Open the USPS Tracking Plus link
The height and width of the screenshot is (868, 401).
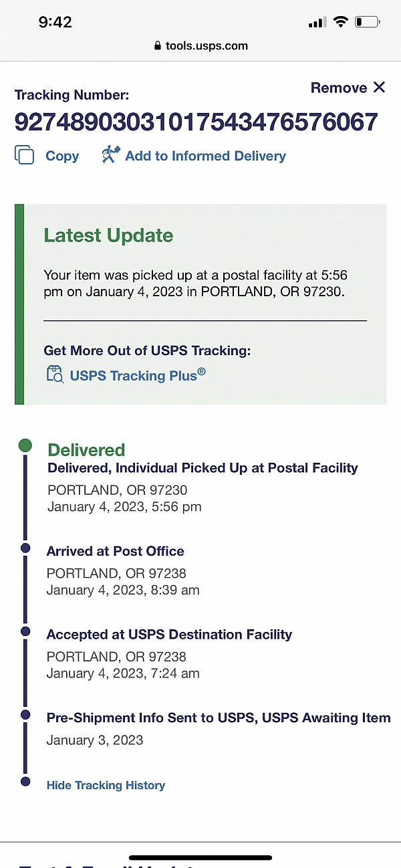click(x=137, y=375)
